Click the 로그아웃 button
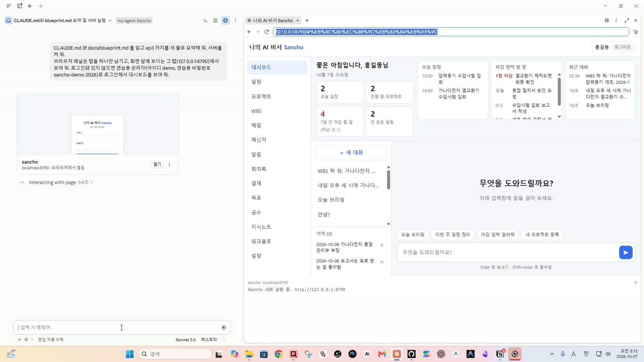 622,47
